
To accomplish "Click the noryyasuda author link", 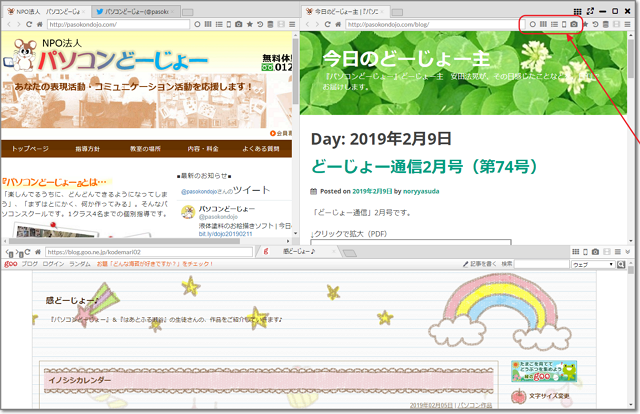I will point(429,190).
